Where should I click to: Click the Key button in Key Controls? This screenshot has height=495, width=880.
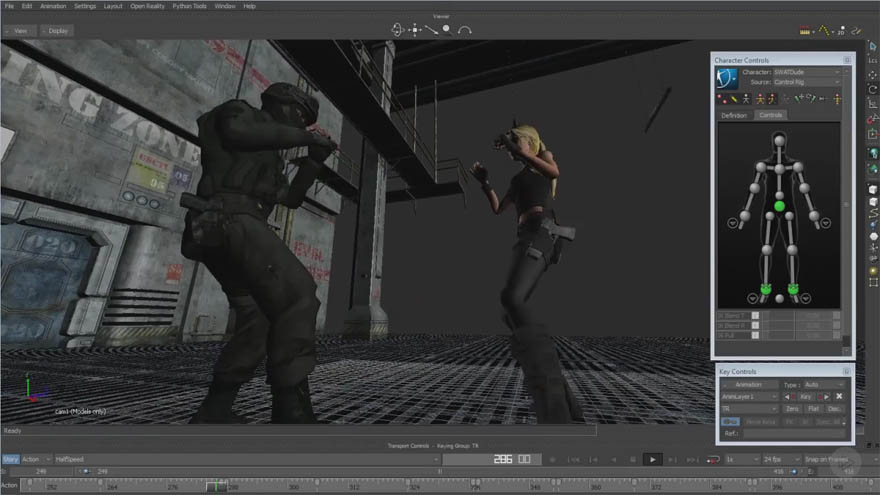pyautogui.click(x=806, y=397)
